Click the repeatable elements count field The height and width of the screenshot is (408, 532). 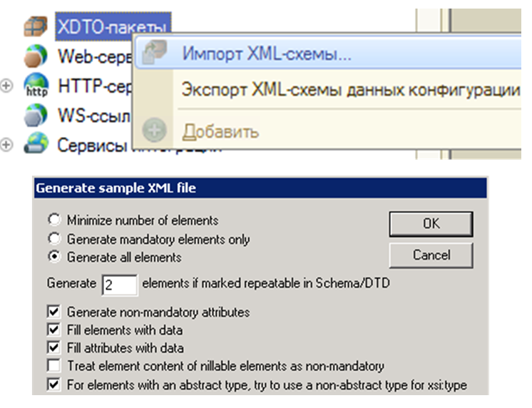[x=120, y=285]
